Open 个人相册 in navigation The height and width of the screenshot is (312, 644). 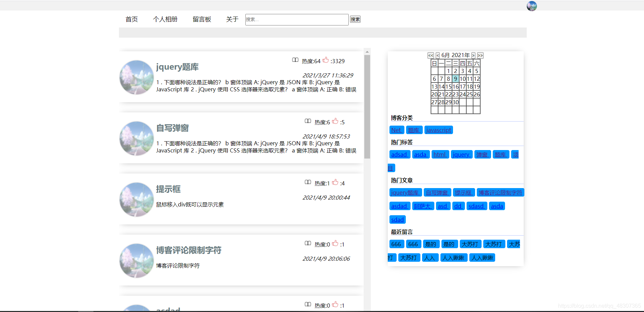[x=165, y=19]
